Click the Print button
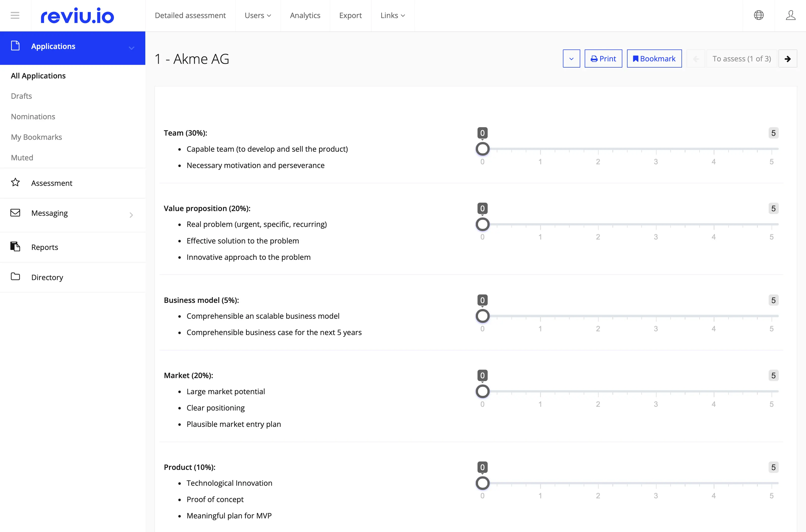806x532 pixels. click(603, 59)
